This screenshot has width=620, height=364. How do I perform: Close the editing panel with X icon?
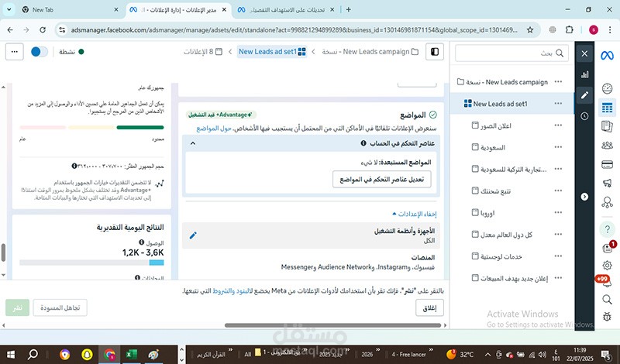584,53
